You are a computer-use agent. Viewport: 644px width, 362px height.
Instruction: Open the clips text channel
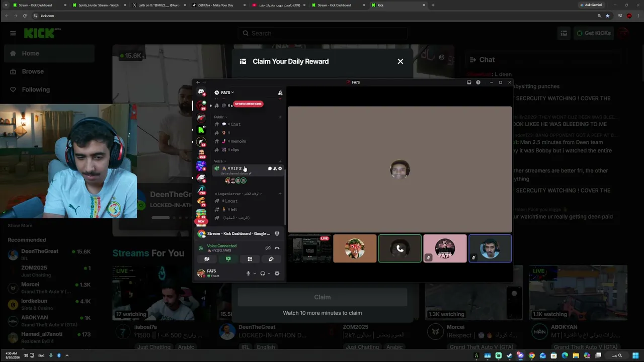click(248, 150)
